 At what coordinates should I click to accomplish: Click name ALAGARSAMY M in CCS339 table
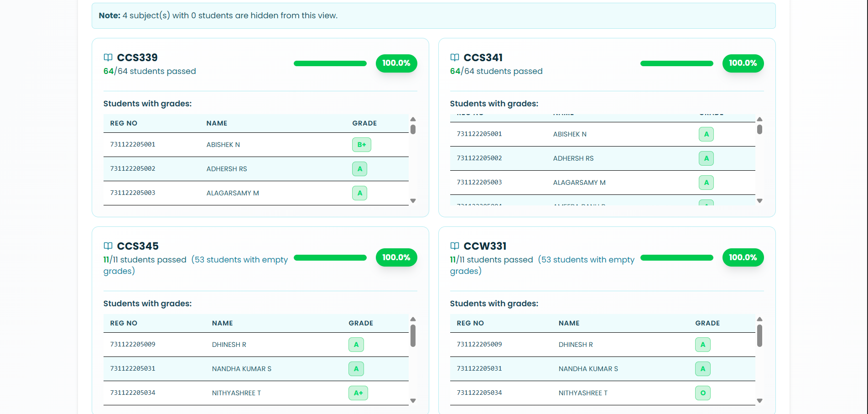233,193
